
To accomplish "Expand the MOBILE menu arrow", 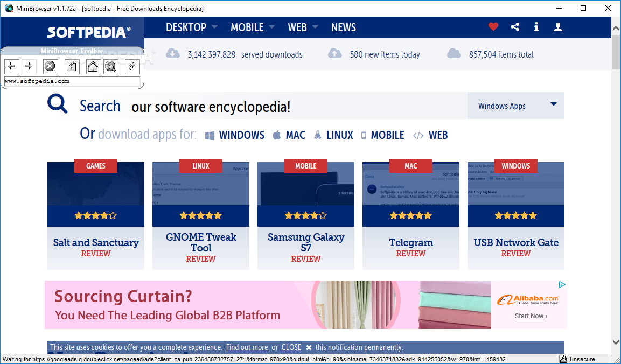I will coord(271,27).
